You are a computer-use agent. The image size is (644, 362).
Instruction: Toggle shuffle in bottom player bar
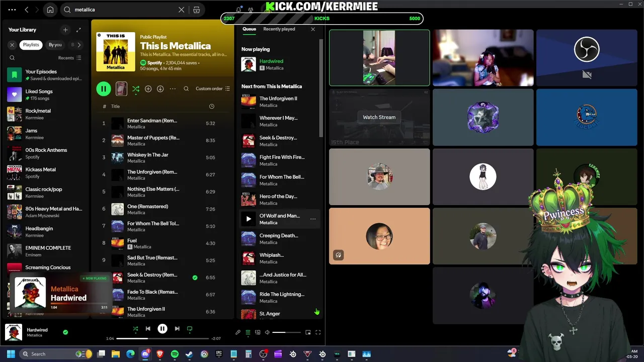click(135, 329)
